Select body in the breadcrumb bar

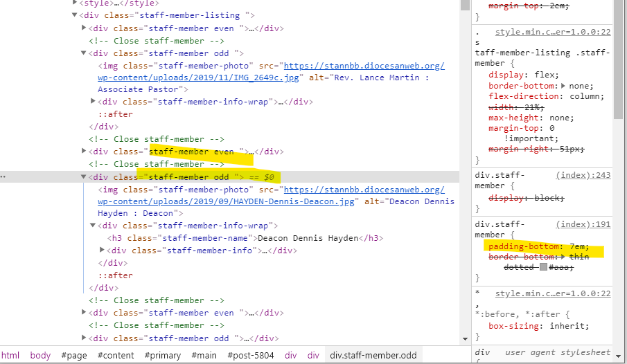pyautogui.click(x=40, y=355)
